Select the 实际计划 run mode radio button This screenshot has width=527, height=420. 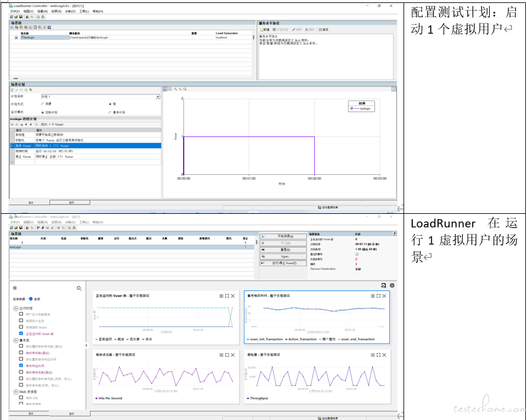click(x=43, y=112)
